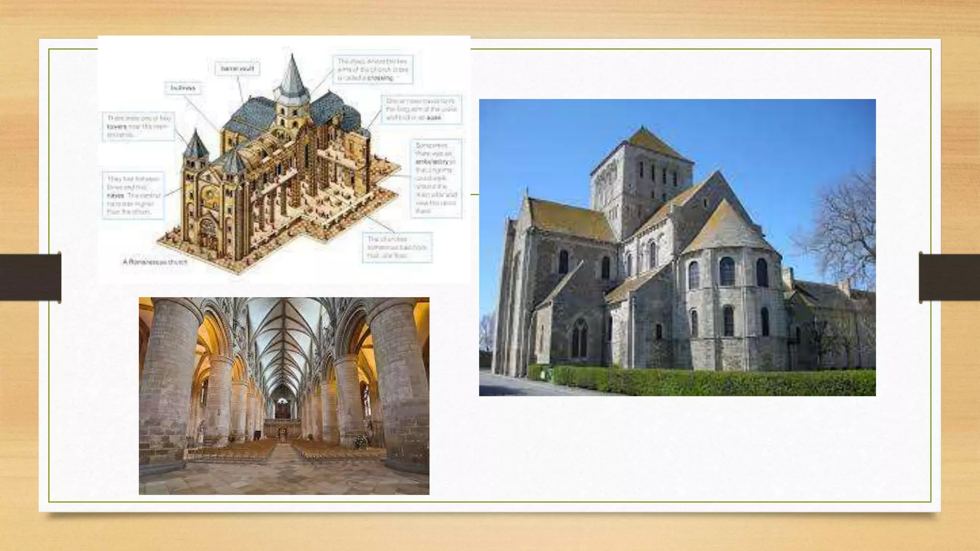Click the 'buttress' label box in diagram
The image size is (980, 551).
183,88
